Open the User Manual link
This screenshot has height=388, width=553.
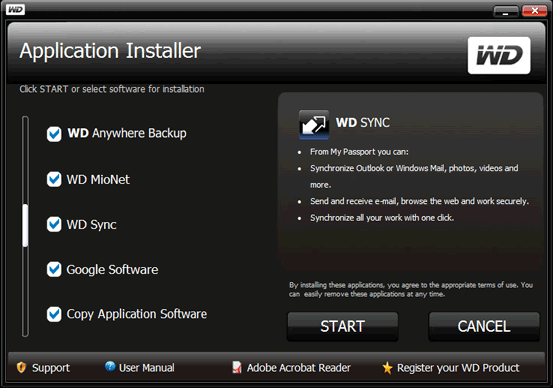coord(147,368)
